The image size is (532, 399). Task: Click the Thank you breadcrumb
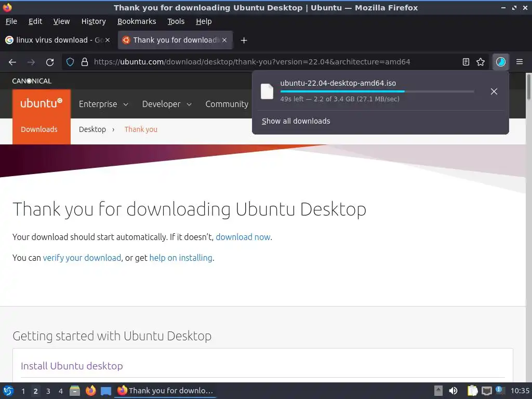[x=141, y=129]
